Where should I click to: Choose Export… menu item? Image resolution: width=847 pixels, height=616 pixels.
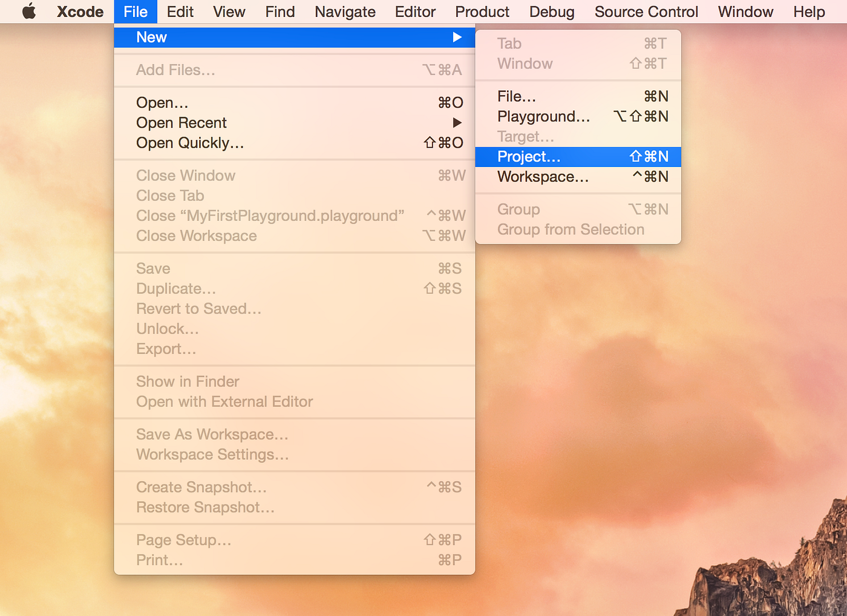(295, 349)
